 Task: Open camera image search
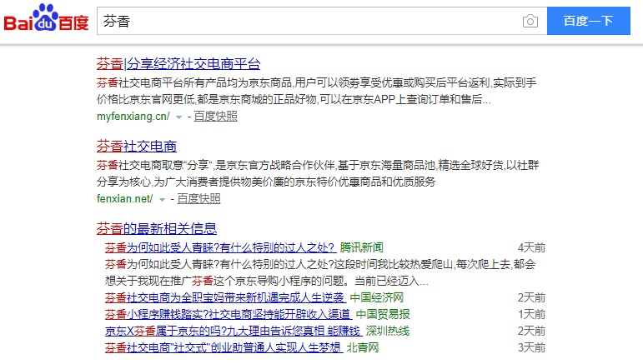530,21
